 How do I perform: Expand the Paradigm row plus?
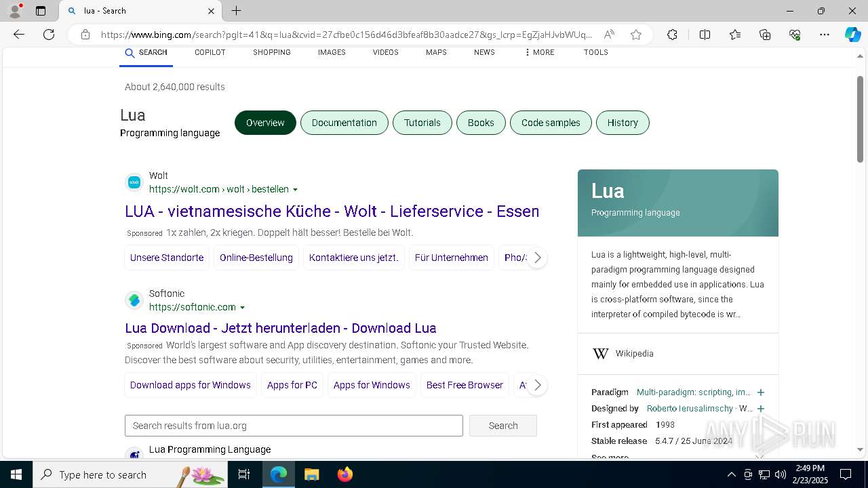tap(761, 392)
